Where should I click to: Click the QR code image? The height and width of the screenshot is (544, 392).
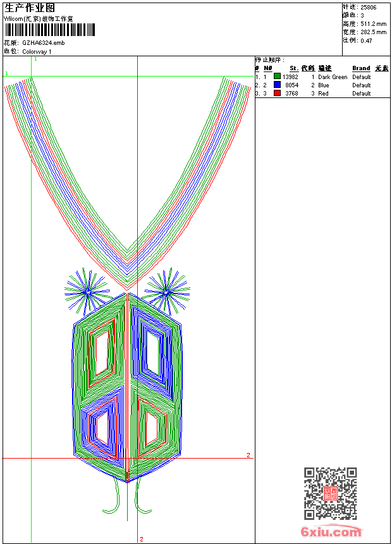click(330, 493)
